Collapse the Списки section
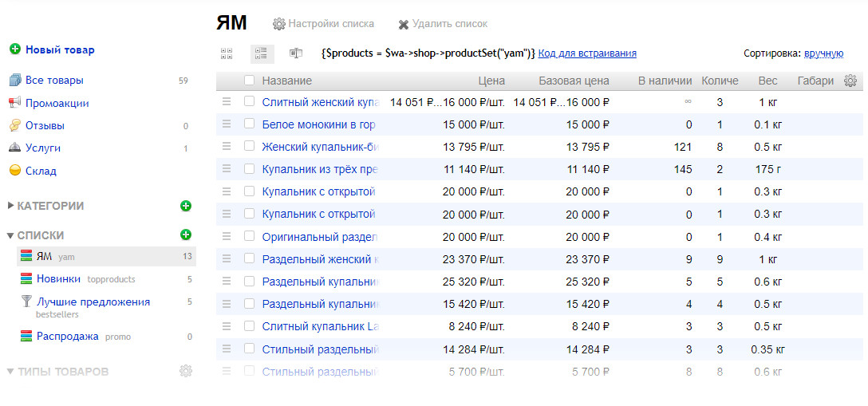 pos(10,235)
